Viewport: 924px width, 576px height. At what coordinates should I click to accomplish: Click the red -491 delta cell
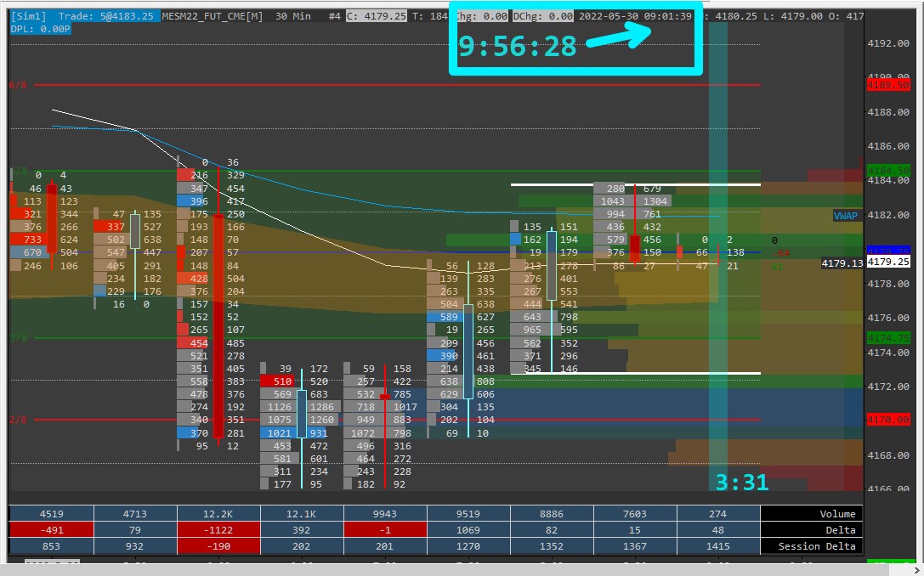(x=51, y=530)
